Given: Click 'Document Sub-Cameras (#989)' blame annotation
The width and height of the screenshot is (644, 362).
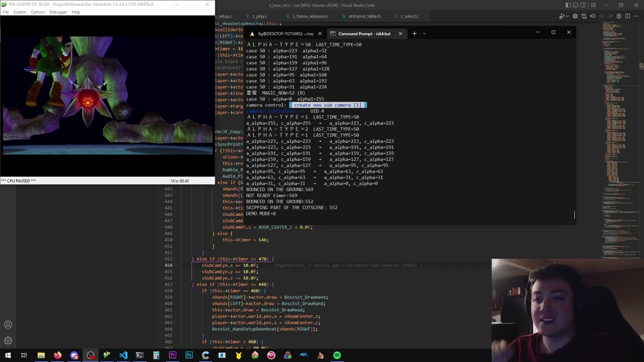Looking at the screenshot, I should [x=380, y=265].
